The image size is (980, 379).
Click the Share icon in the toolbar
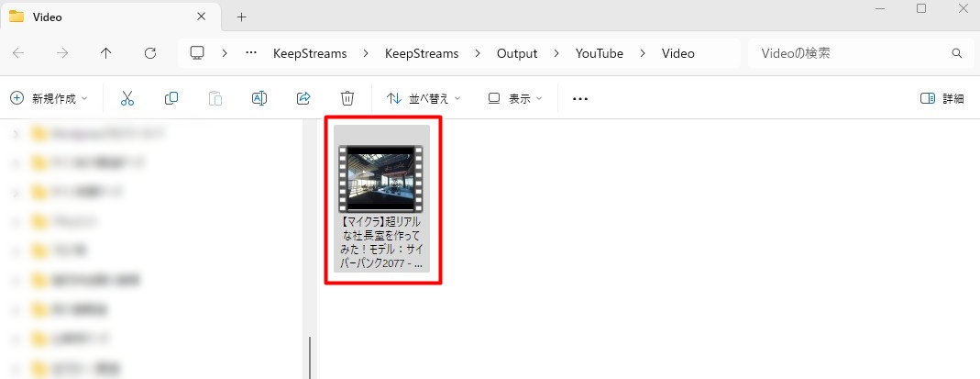tap(303, 98)
